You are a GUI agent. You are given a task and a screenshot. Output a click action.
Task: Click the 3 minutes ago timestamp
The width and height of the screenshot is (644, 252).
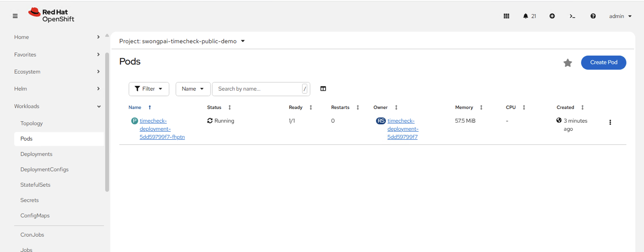[x=575, y=125]
